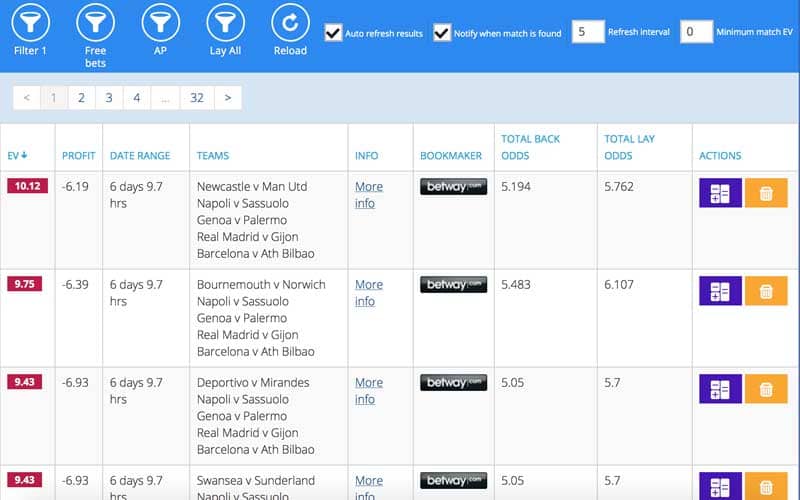Viewport: 800px width, 500px height.
Task: Delete the Deportivo v Mirandes row
Action: click(766, 389)
